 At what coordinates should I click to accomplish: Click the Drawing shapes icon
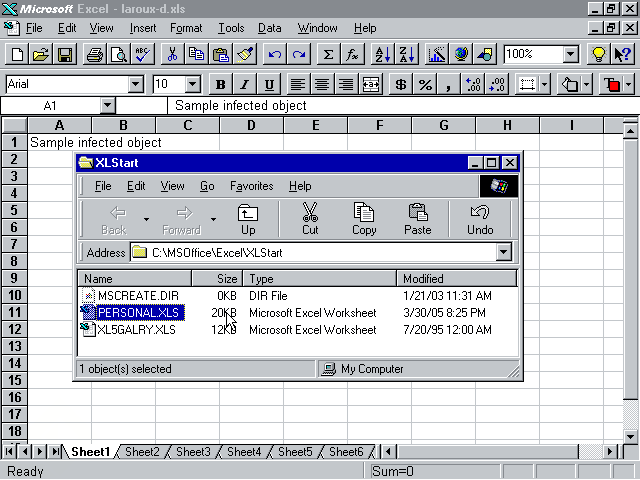[x=485, y=54]
